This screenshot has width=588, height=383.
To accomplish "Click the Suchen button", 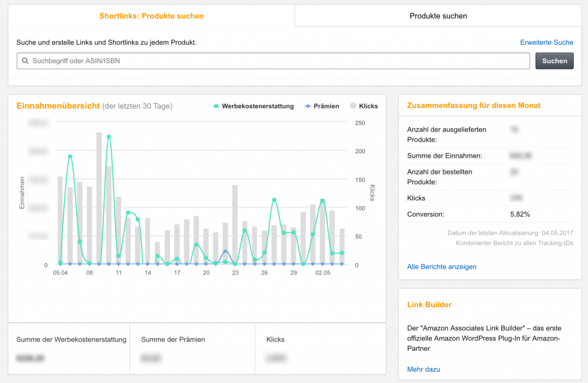I will pos(554,61).
